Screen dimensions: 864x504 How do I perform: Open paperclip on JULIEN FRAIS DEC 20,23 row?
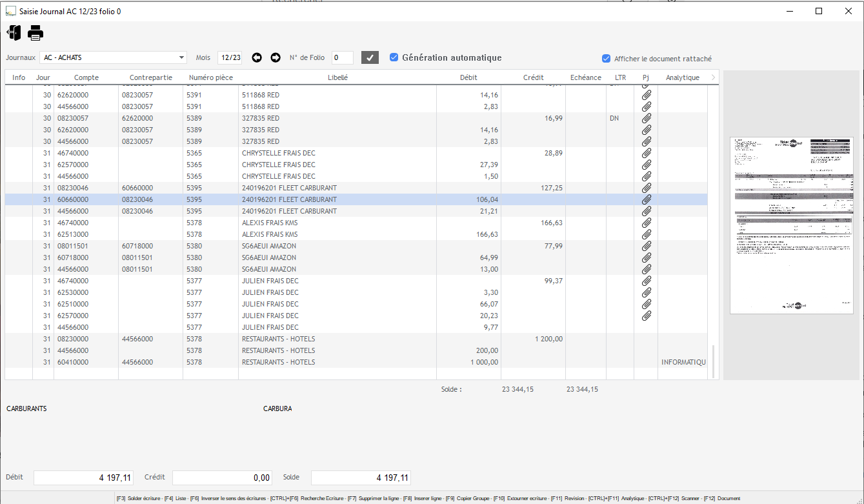click(647, 316)
